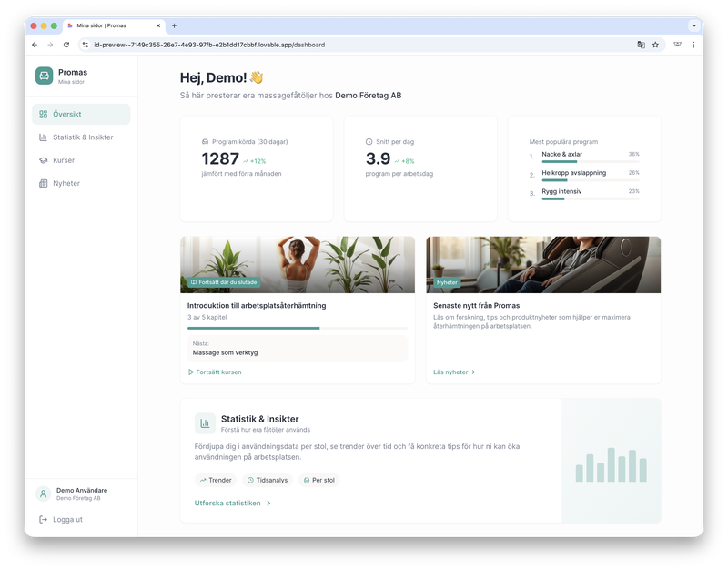
Task: Reload the page with the browser refresh icon
Action: 66,44
